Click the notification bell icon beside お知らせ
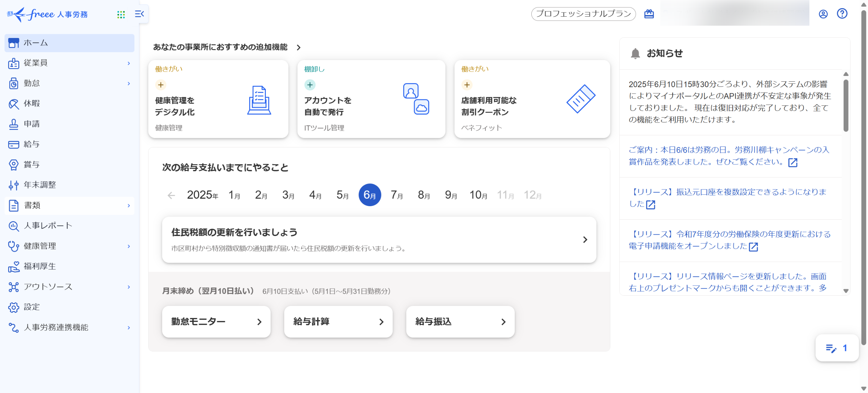The image size is (868, 393). click(635, 54)
